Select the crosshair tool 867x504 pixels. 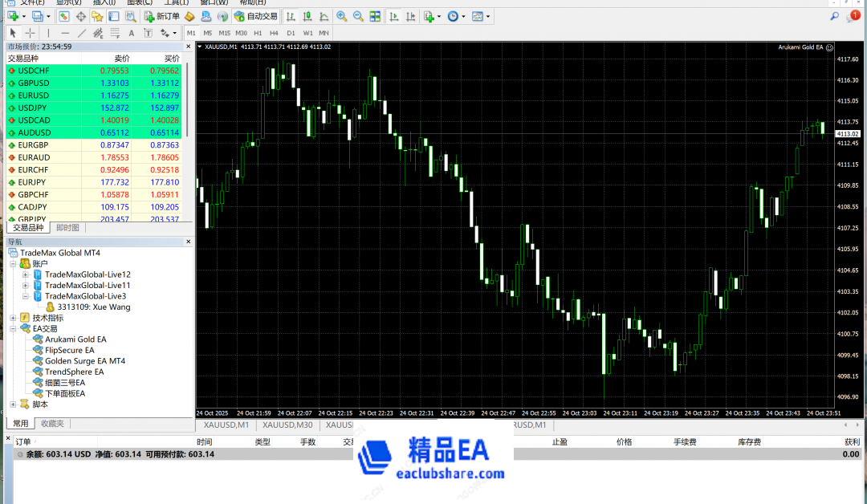coord(30,33)
